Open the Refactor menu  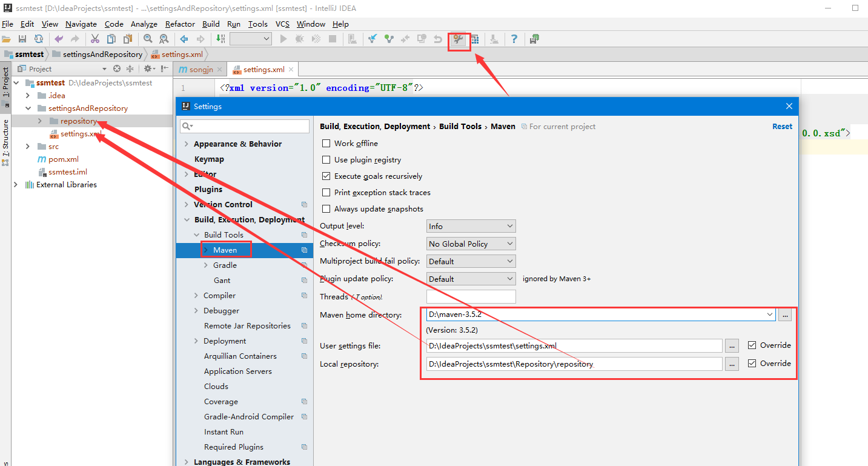point(180,24)
